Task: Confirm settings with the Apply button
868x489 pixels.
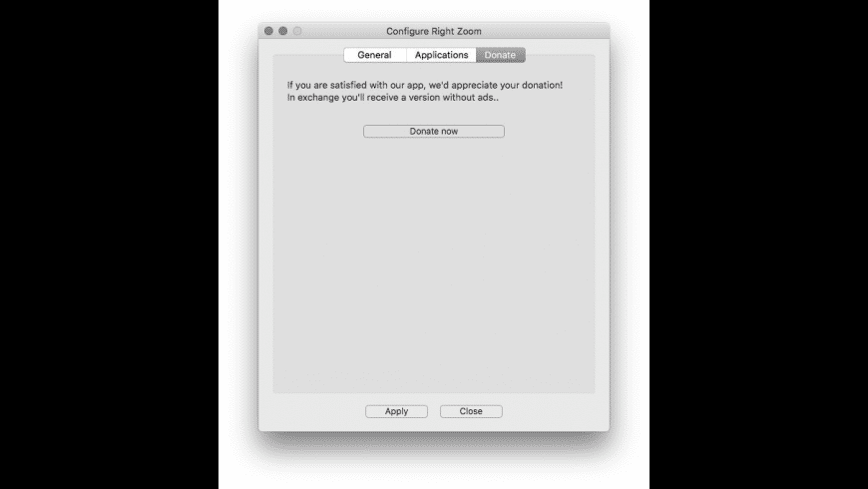Action: tap(396, 411)
